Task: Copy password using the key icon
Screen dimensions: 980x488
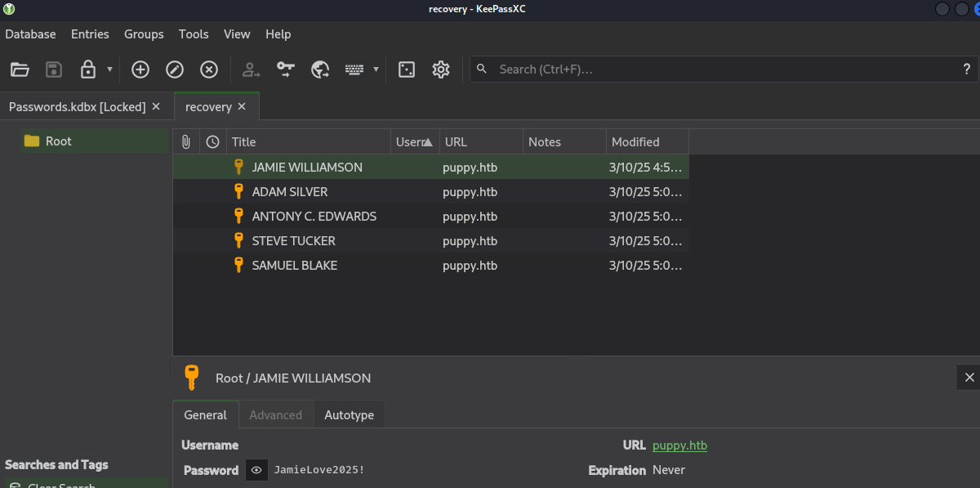Action: click(x=285, y=69)
